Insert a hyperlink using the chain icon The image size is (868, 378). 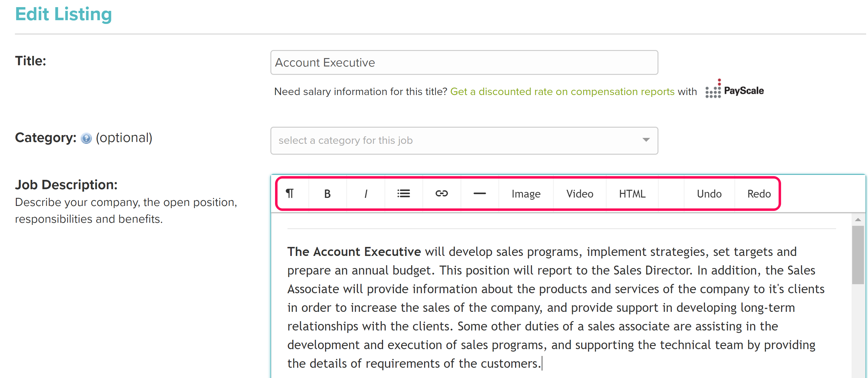point(442,194)
